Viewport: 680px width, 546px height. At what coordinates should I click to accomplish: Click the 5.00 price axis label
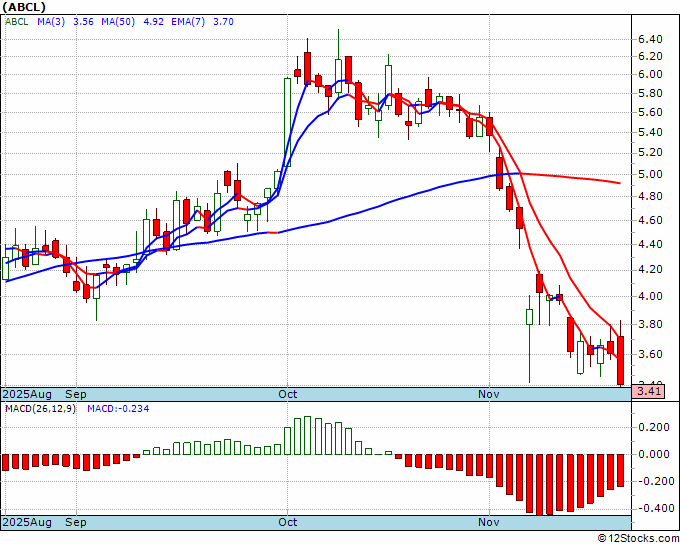650,174
